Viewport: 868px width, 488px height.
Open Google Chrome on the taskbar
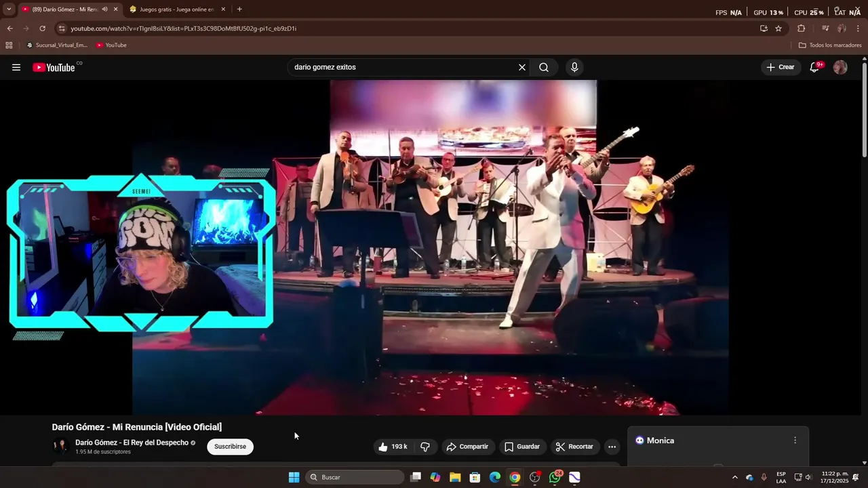click(515, 477)
